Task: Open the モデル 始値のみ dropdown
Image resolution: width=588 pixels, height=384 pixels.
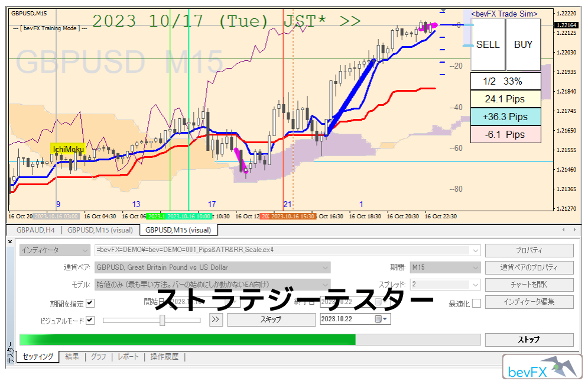Action: (x=212, y=284)
